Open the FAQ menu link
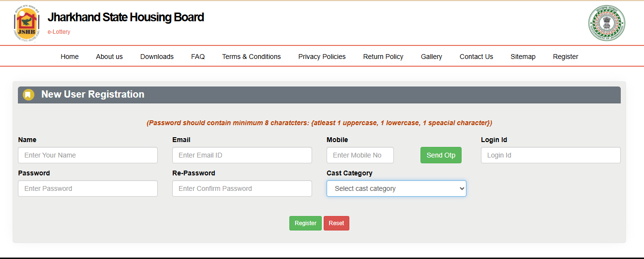The height and width of the screenshot is (259, 644). pyautogui.click(x=198, y=57)
